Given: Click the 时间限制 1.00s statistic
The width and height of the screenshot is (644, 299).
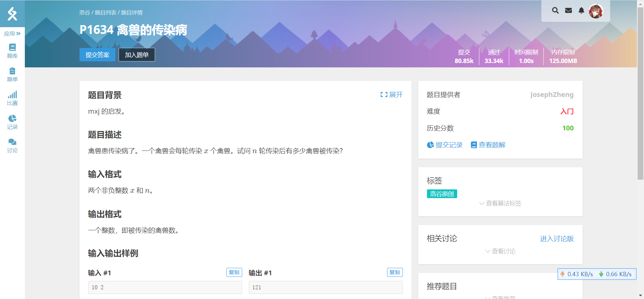Looking at the screenshot, I should (x=526, y=56).
